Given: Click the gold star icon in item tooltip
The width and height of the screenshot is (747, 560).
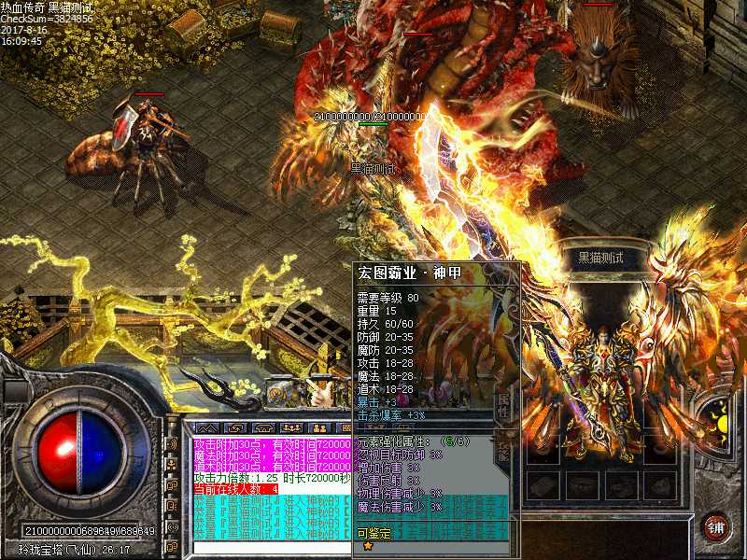Looking at the screenshot, I should (x=368, y=546).
